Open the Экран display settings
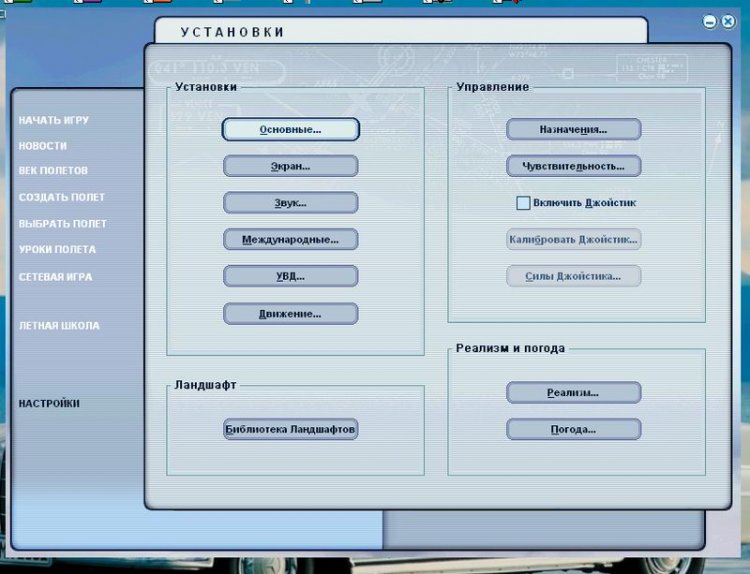This screenshot has height=574, width=750. tap(290, 166)
